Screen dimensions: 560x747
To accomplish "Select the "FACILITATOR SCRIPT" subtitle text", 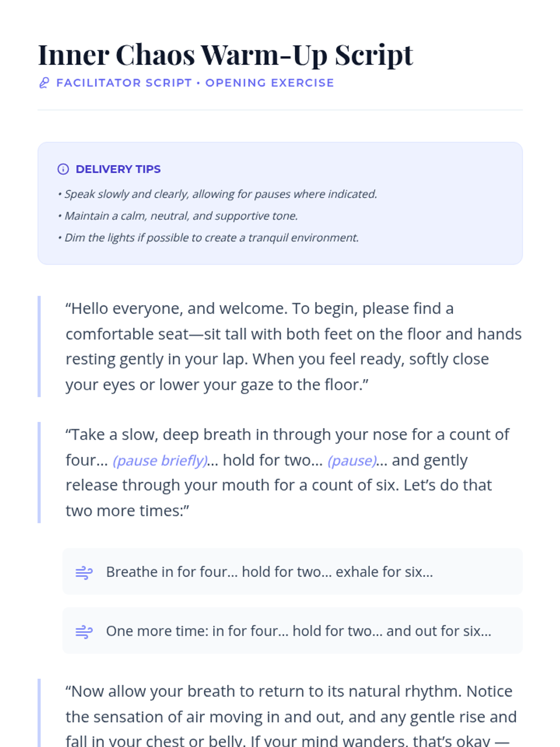I will coord(124,83).
